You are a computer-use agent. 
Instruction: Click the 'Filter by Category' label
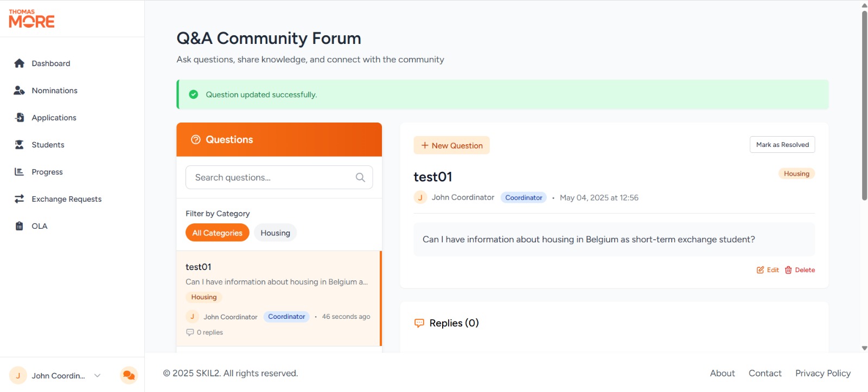point(218,214)
